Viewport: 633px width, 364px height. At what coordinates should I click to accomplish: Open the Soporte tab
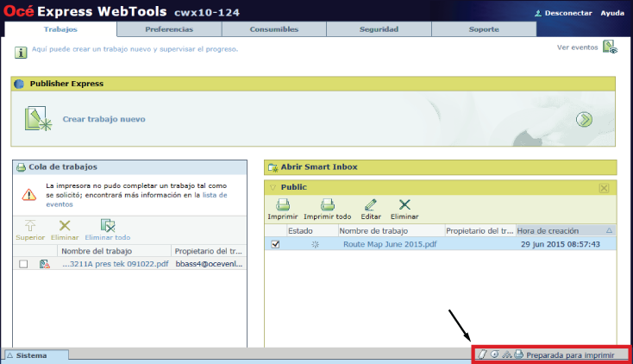[x=484, y=29]
